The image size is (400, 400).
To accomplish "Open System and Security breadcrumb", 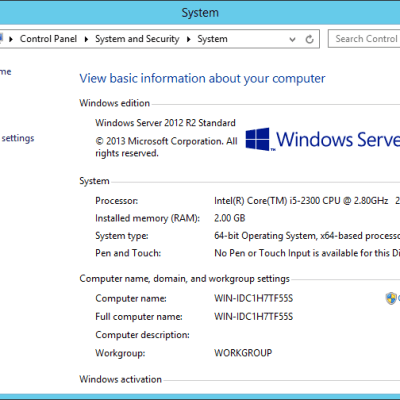I will (x=137, y=39).
